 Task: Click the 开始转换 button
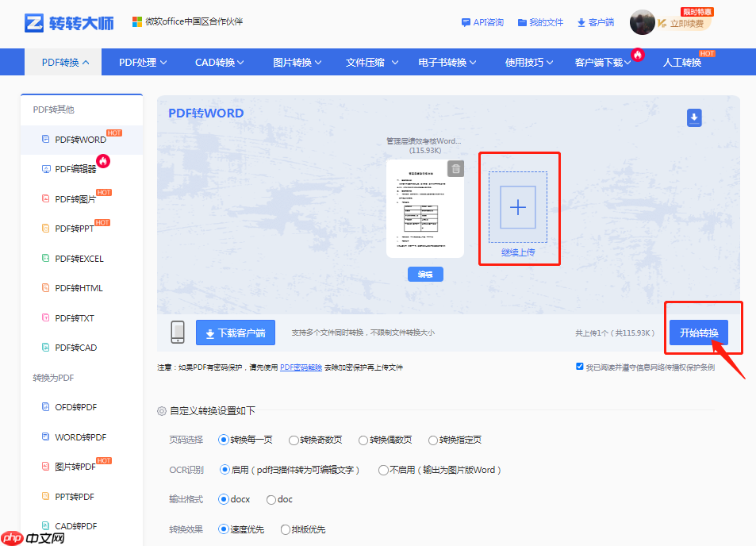tap(699, 333)
